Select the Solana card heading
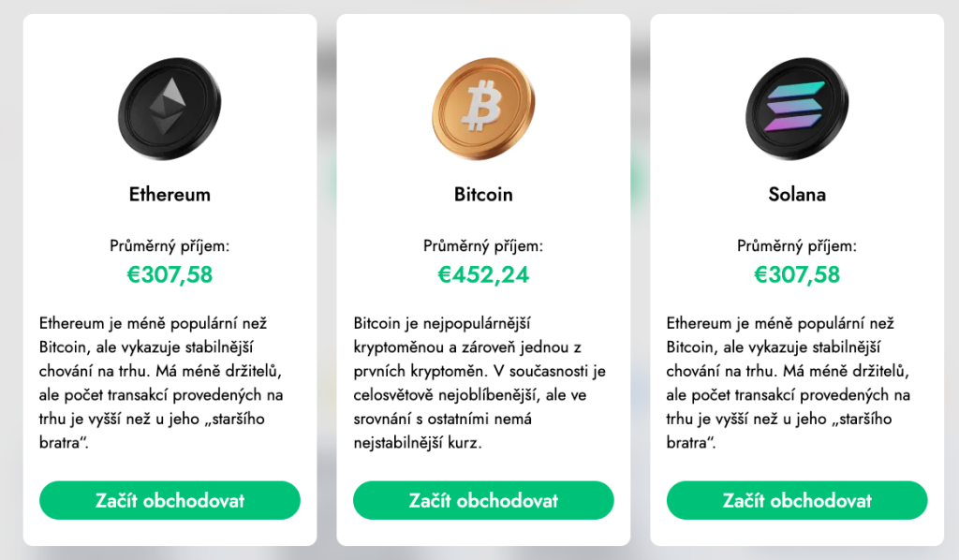Screen dimensions: 959x560 pos(796,195)
